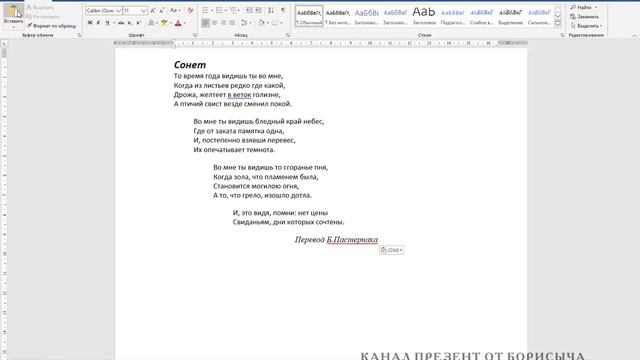Center the text alignment
The width and height of the screenshot is (640, 360).
[215, 23]
